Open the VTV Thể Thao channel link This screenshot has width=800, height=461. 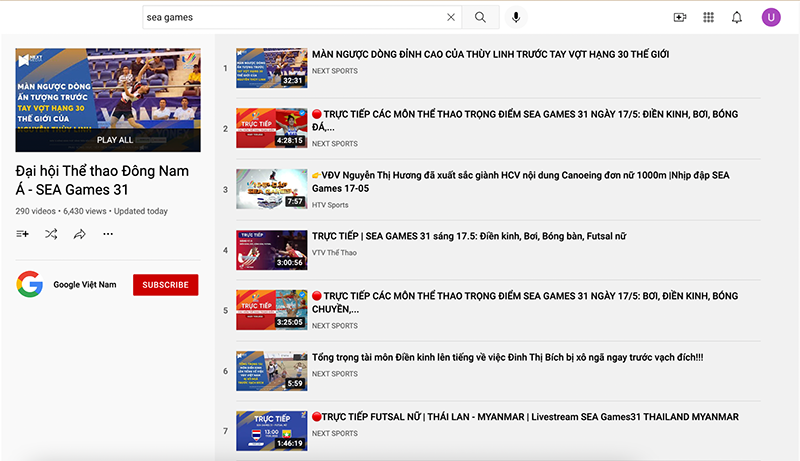[334, 252]
